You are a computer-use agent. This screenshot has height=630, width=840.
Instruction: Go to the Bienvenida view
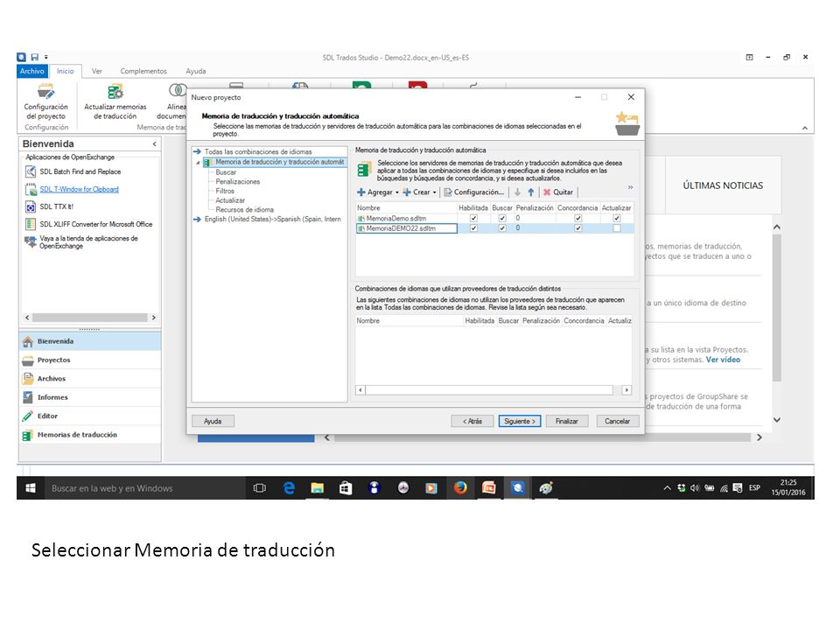click(89, 341)
